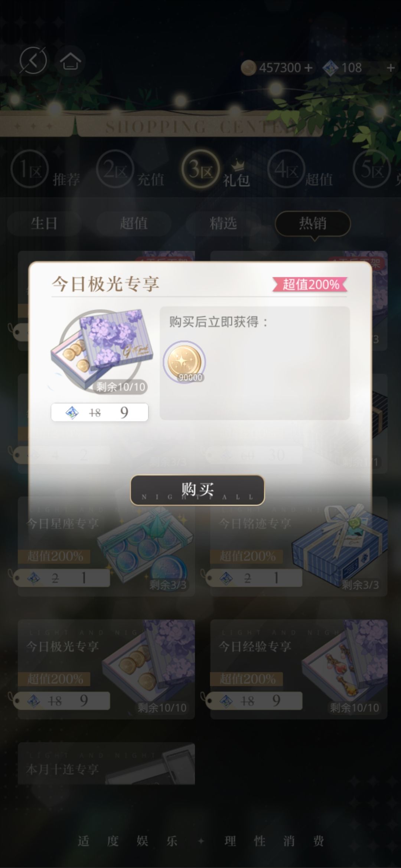Add diamonds with the plus icon

[390, 68]
